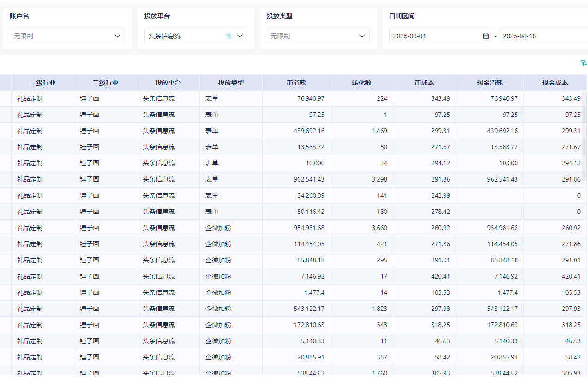Click the 币成本 cell 242.99
This screenshot has width=588, height=377.
click(x=425, y=195)
